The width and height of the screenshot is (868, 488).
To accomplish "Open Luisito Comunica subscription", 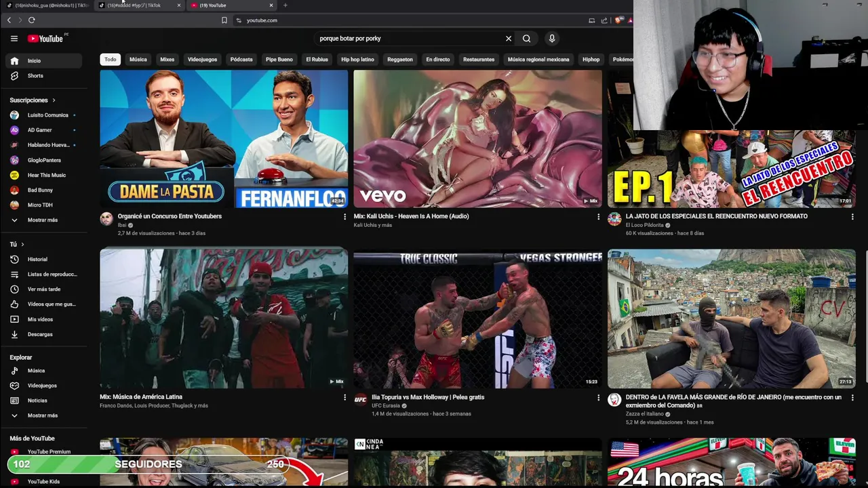I will pos(43,115).
